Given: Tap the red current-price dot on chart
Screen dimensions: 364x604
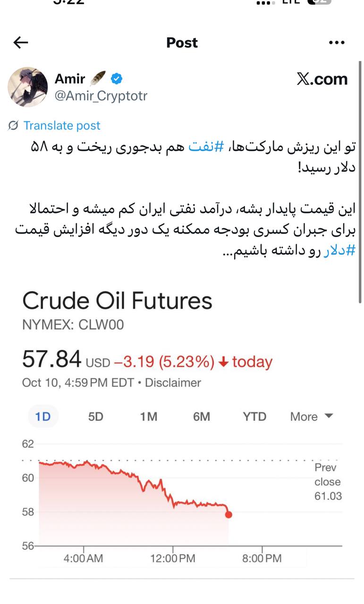Looking at the screenshot, I should point(229,514).
